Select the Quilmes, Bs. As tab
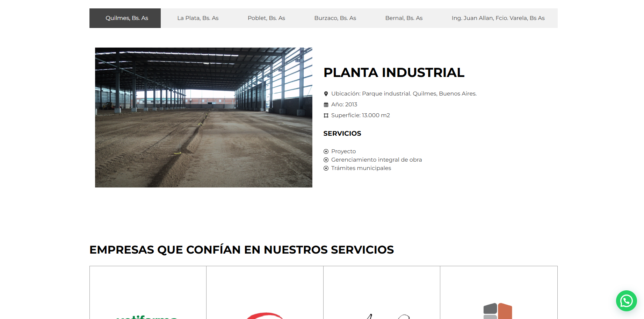644x319 pixels. 125,18
